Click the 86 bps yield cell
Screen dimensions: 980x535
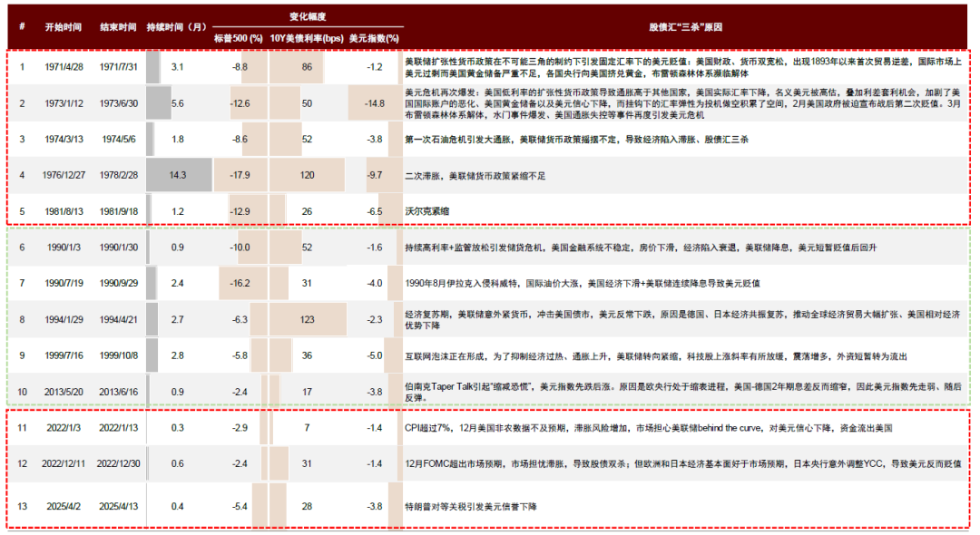coord(307,67)
